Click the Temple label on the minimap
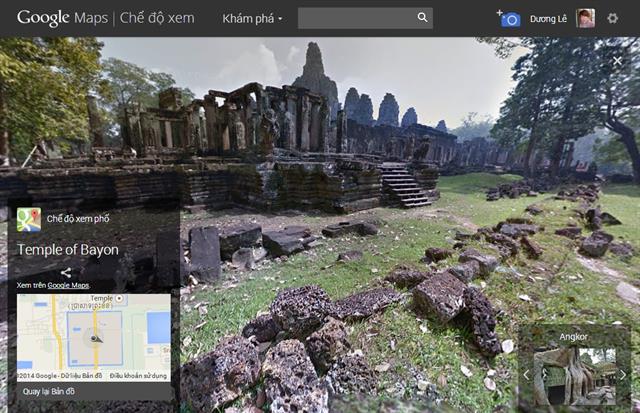 pyautogui.click(x=101, y=298)
